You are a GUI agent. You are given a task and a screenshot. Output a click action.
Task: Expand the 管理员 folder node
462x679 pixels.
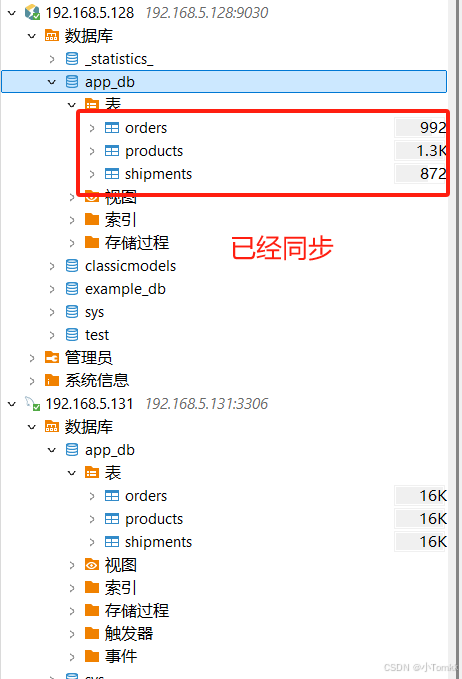click(x=32, y=358)
